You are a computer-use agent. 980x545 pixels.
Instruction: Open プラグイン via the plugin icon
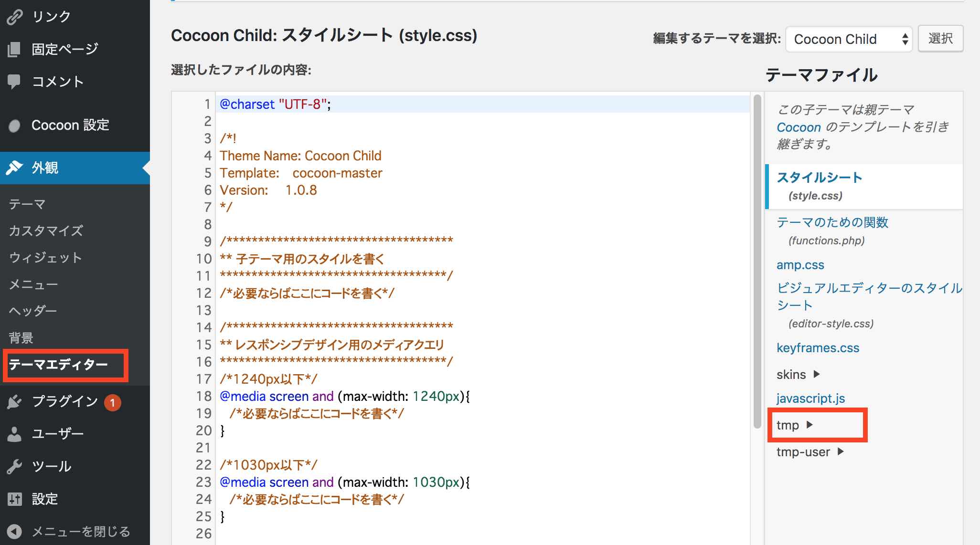(x=14, y=401)
